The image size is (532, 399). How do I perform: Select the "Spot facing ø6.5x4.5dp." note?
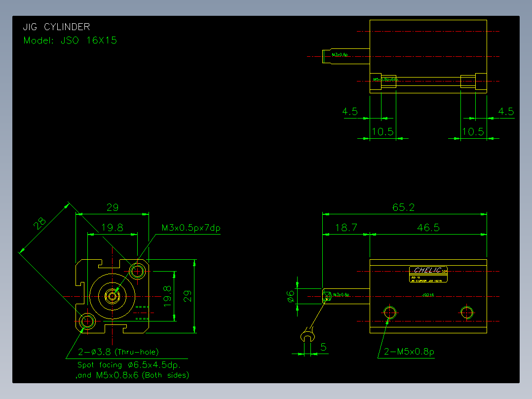click(x=129, y=365)
